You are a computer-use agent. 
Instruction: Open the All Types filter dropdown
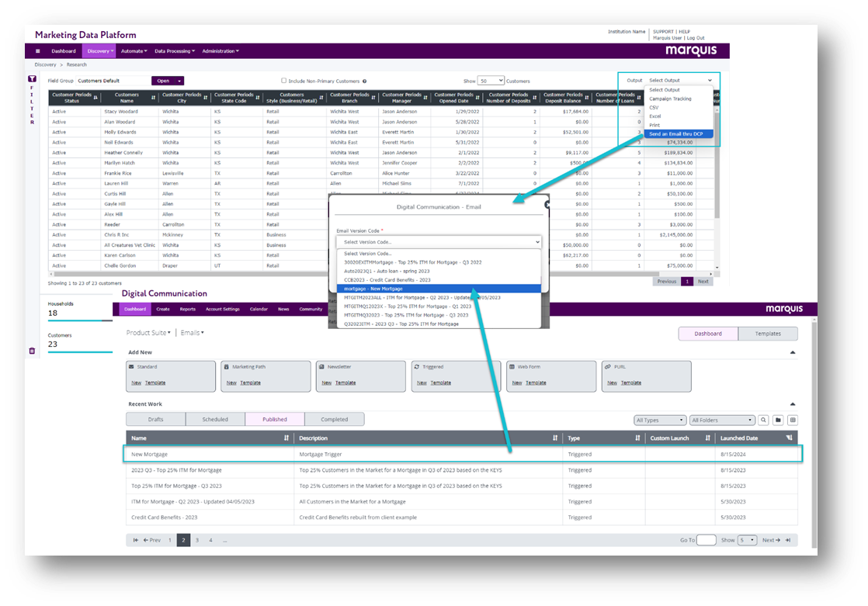[660, 420]
